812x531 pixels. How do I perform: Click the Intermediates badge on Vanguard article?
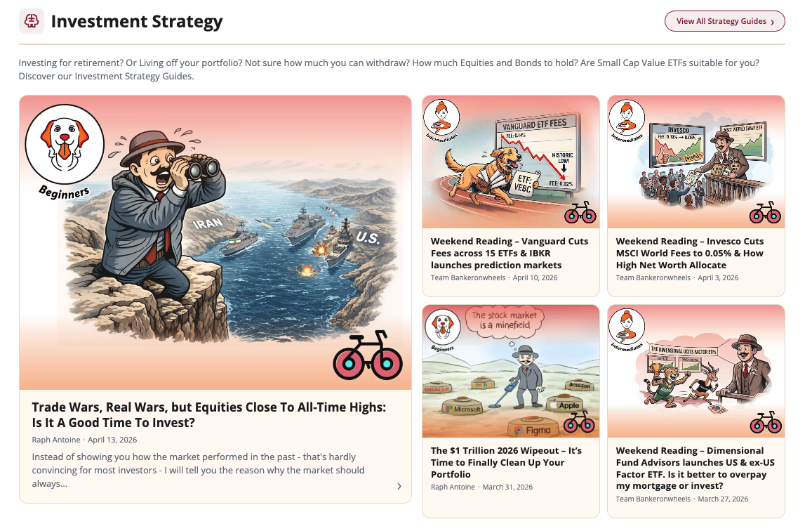pyautogui.click(x=441, y=120)
